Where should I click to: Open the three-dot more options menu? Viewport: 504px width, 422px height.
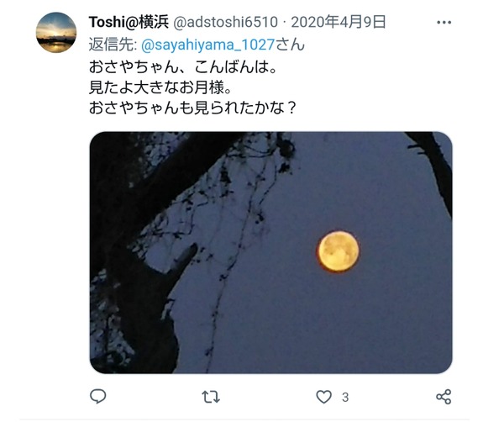point(444,22)
